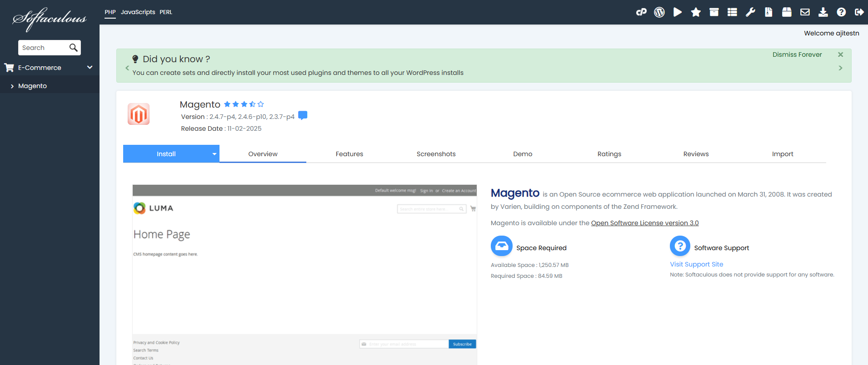868x365 pixels.
Task: Click the fifth empty rating star
Action: (x=261, y=104)
